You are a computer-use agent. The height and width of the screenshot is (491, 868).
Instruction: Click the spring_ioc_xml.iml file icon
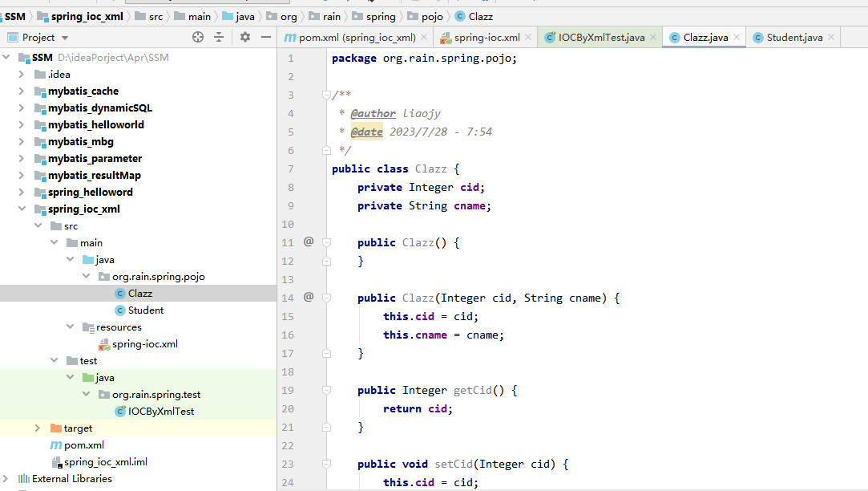[x=56, y=462]
